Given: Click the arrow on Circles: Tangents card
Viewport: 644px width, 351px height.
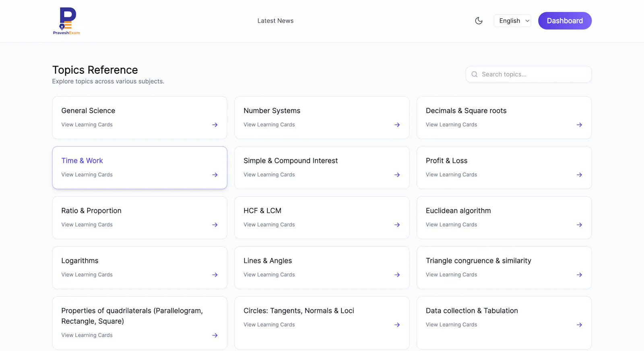Looking at the screenshot, I should click(x=397, y=325).
